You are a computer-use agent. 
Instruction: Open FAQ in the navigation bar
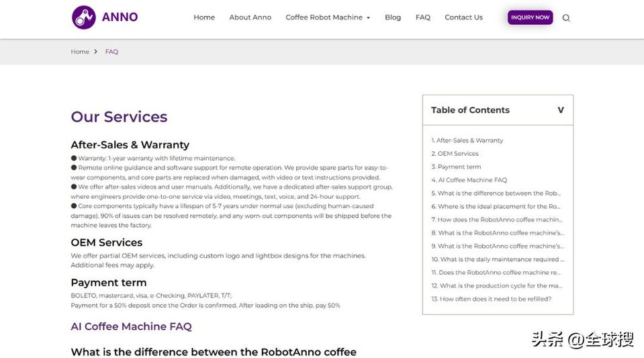click(x=422, y=17)
